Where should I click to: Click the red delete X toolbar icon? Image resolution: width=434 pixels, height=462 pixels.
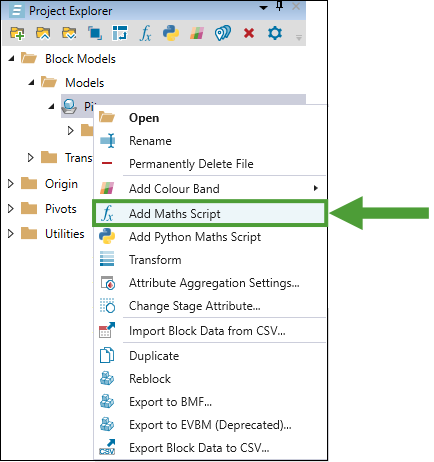(x=249, y=33)
